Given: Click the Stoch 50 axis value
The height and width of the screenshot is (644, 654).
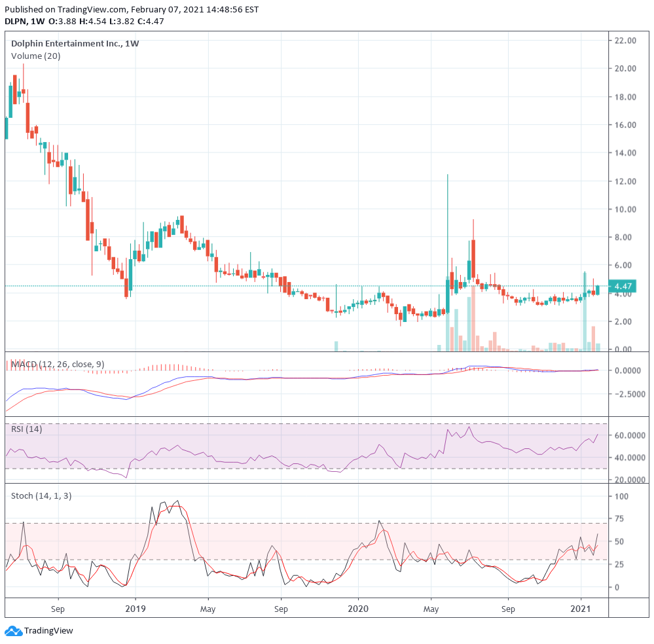Looking at the screenshot, I should click(x=619, y=541).
